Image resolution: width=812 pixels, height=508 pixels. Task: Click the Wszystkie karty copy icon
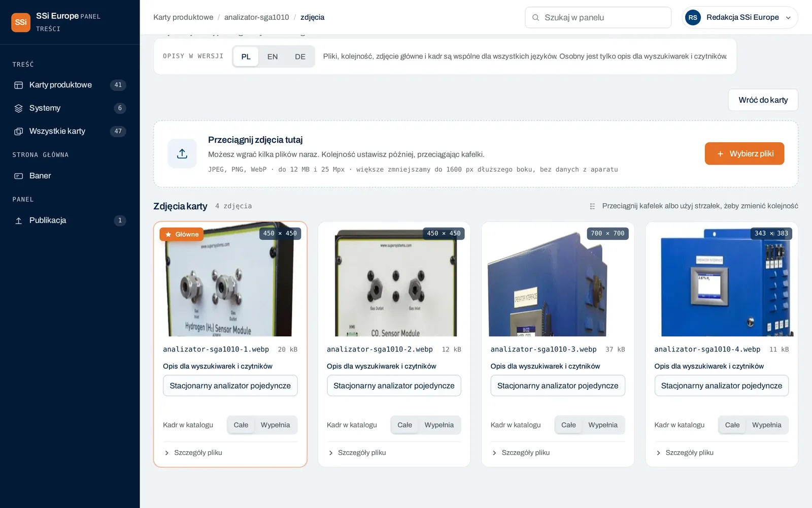tap(19, 132)
